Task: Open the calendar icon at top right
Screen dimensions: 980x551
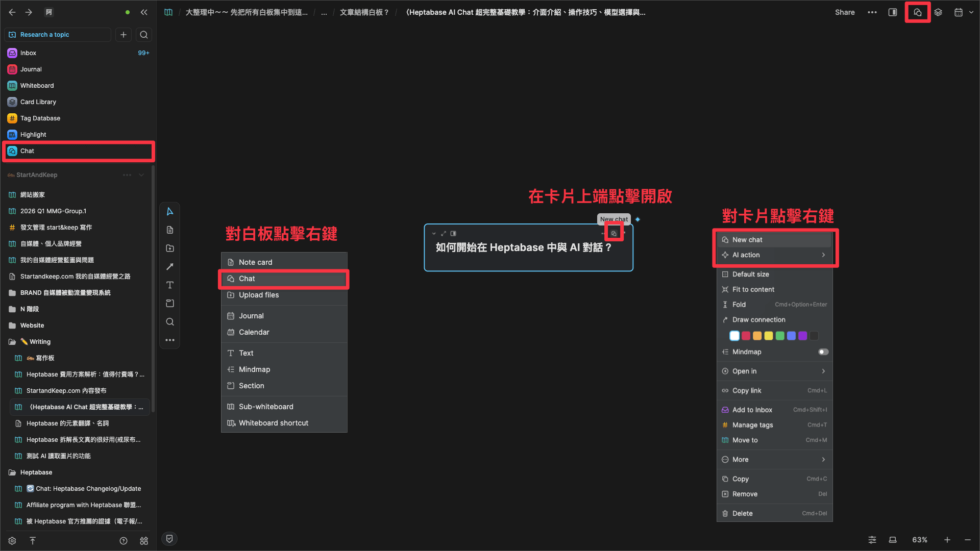Action: click(x=959, y=12)
